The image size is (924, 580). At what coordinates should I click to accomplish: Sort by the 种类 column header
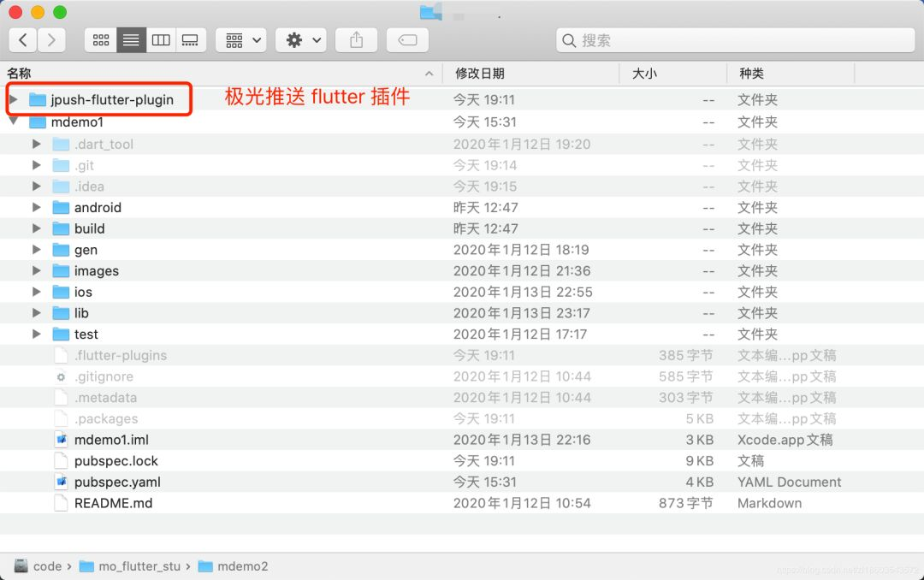(751, 73)
